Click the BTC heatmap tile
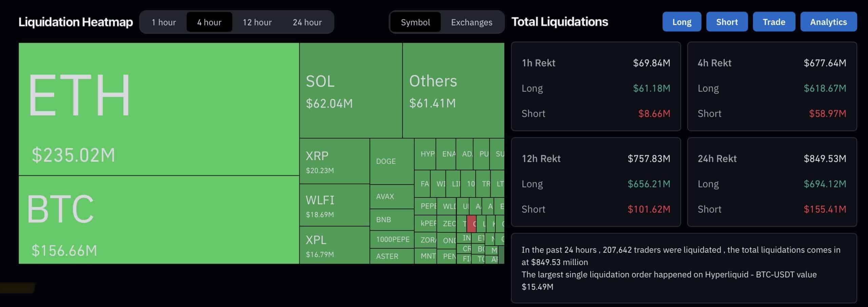The height and width of the screenshot is (307, 868). point(159,220)
